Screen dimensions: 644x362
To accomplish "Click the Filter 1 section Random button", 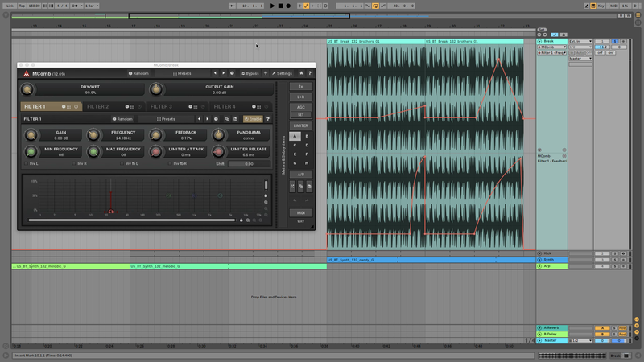I will [122, 119].
